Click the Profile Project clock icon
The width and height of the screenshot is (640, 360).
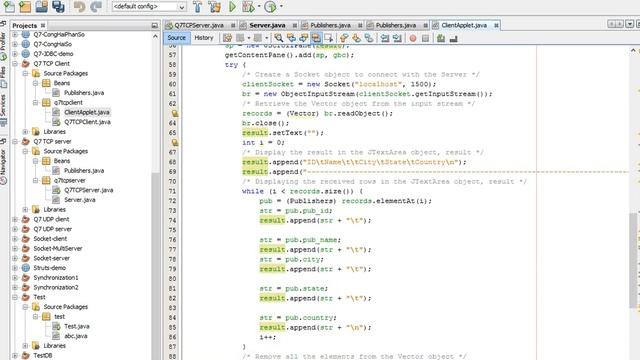(270, 7)
